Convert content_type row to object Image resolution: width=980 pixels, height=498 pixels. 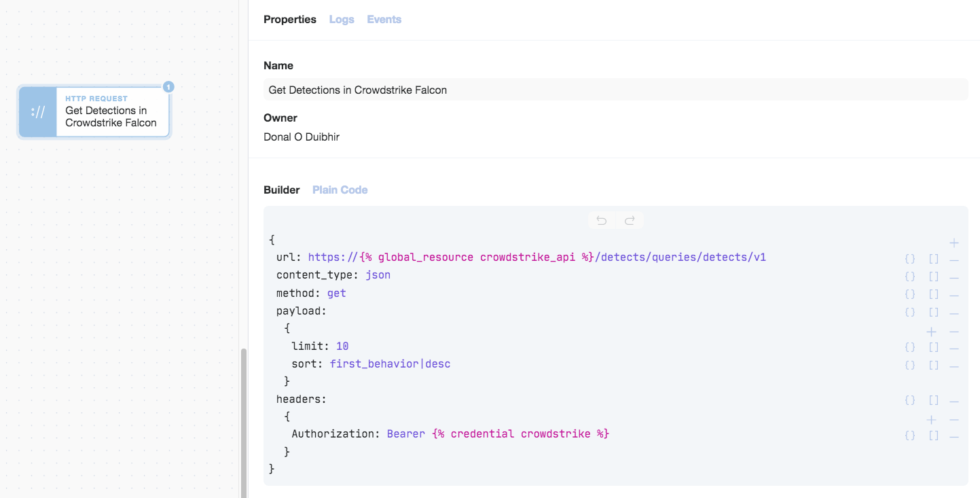click(910, 277)
